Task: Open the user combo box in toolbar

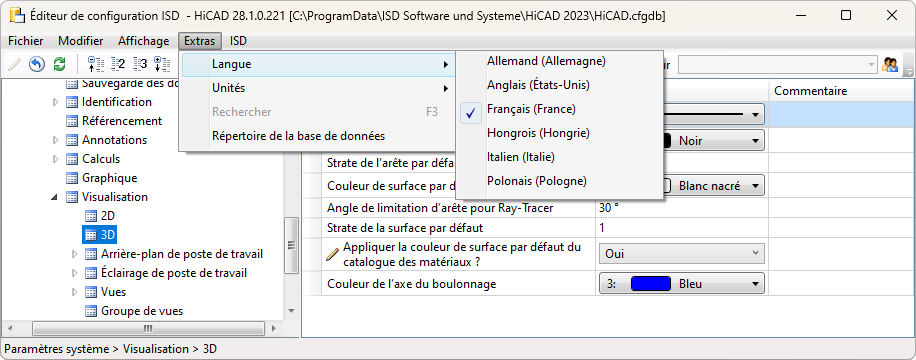Action: pyautogui.click(x=778, y=64)
